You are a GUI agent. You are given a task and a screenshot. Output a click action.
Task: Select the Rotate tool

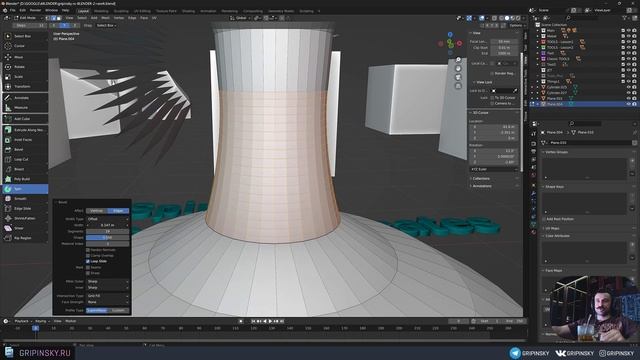coord(25,67)
